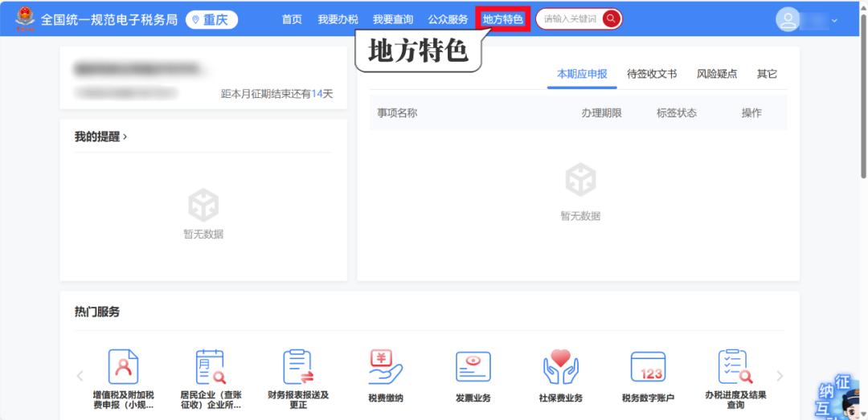The height and width of the screenshot is (420, 868).
Task: Open 办税进度及结果查询 icon
Action: coord(735,368)
